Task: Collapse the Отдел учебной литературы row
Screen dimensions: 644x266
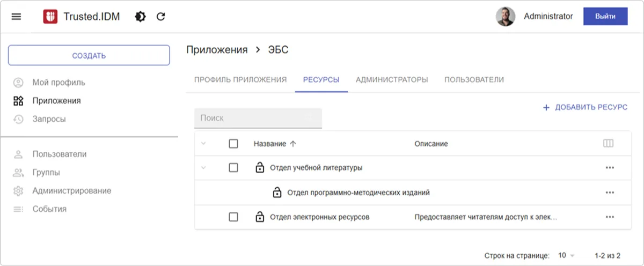Action: [203, 168]
